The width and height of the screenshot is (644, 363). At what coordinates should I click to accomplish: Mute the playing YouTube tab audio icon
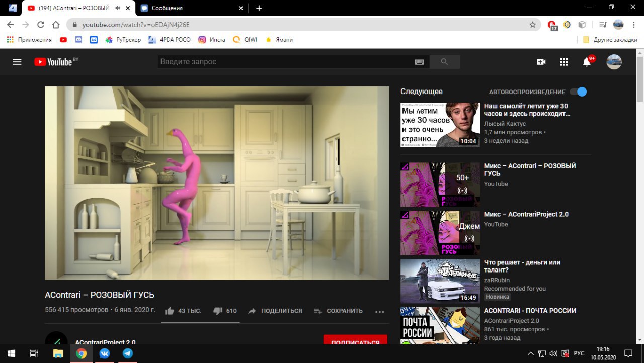pos(118,8)
